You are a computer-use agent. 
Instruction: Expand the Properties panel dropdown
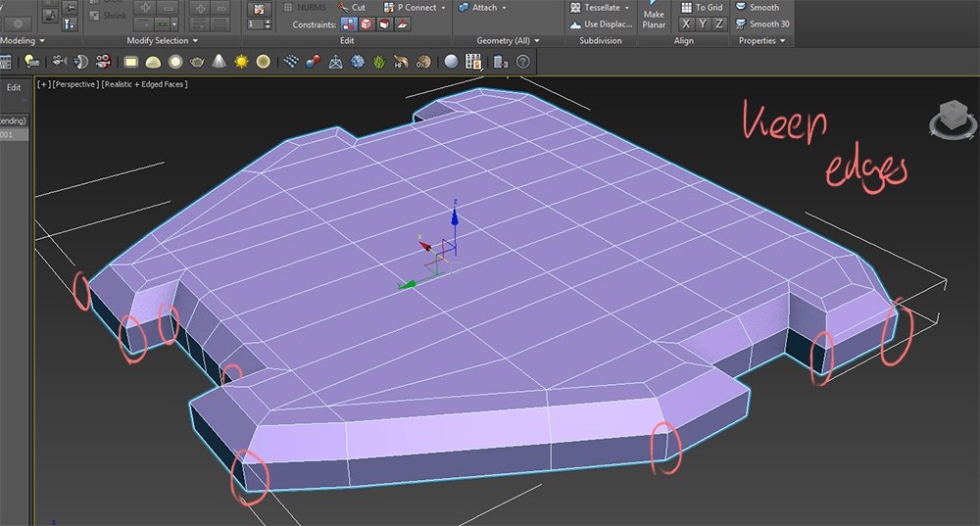(x=761, y=40)
